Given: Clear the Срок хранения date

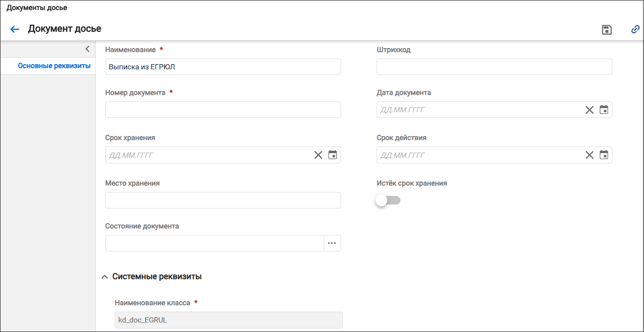Looking at the screenshot, I should coord(318,155).
